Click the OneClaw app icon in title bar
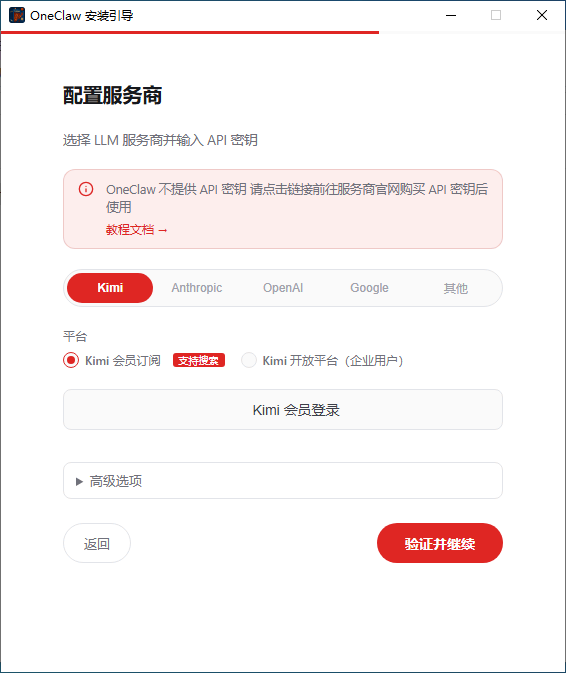 [17, 15]
